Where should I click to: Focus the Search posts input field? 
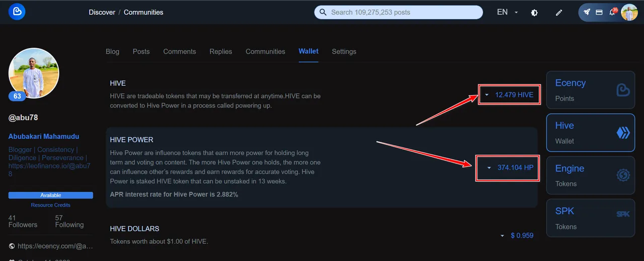(398, 12)
